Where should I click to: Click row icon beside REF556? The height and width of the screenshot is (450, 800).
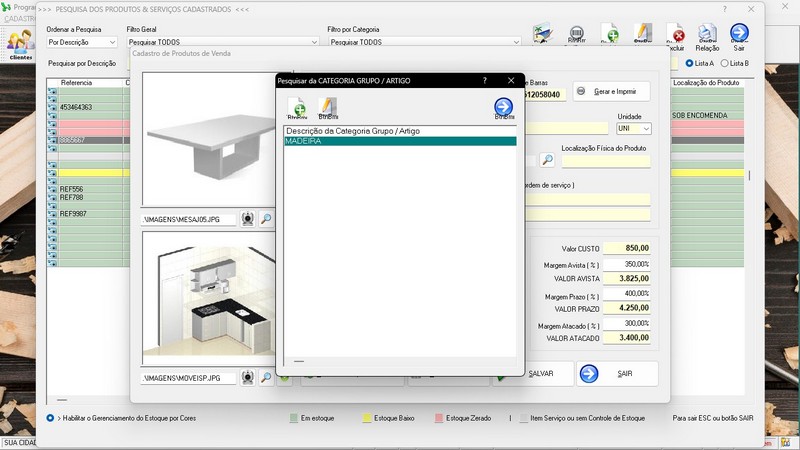pyautogui.click(x=52, y=189)
